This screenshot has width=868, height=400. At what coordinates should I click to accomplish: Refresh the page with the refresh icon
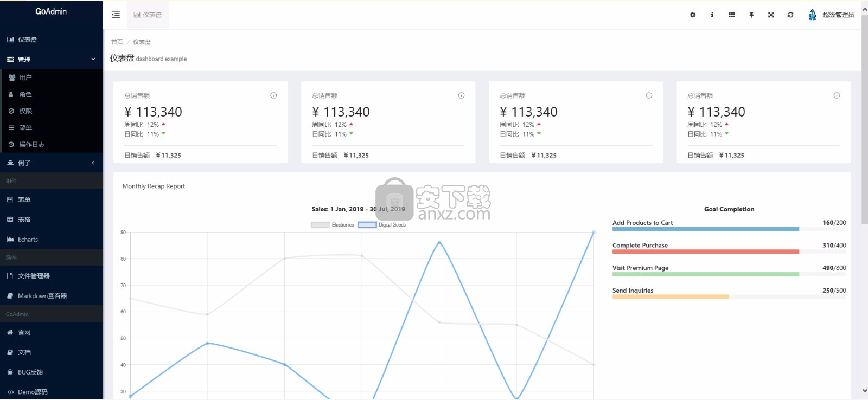coord(790,15)
